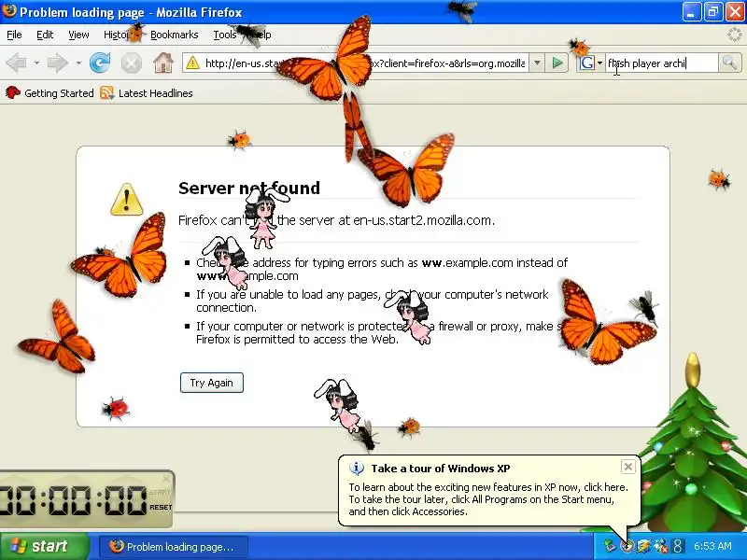The image size is (747, 560).
Task: Click the timer RESET button
Action: (161, 507)
